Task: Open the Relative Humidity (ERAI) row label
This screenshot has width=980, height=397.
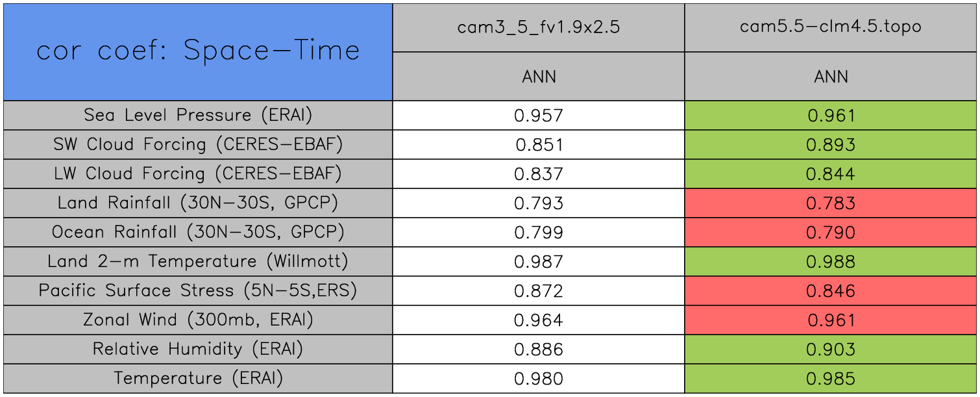Action: tap(198, 349)
